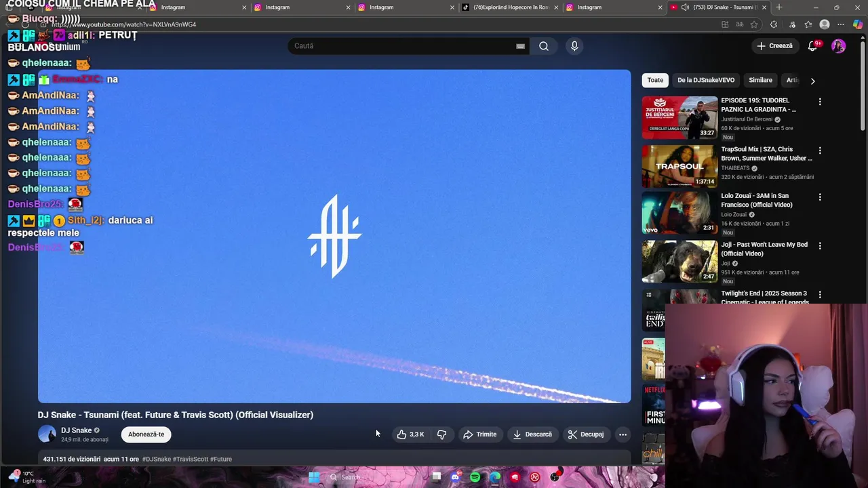Open the TrapSoul Mix video thumbnail
Viewport: 868px width, 488px height.
click(679, 166)
